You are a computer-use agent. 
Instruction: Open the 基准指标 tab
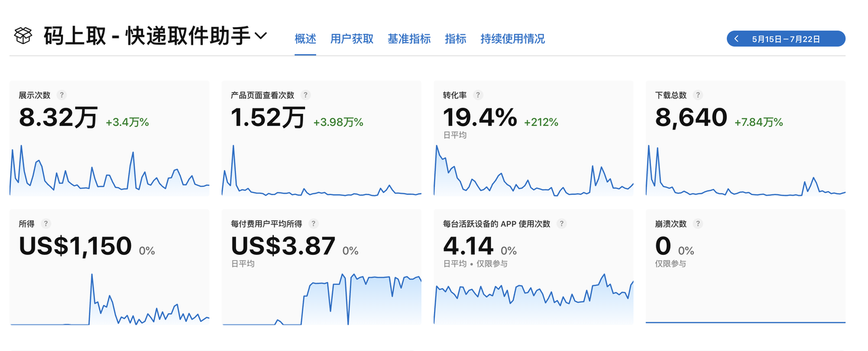point(409,39)
